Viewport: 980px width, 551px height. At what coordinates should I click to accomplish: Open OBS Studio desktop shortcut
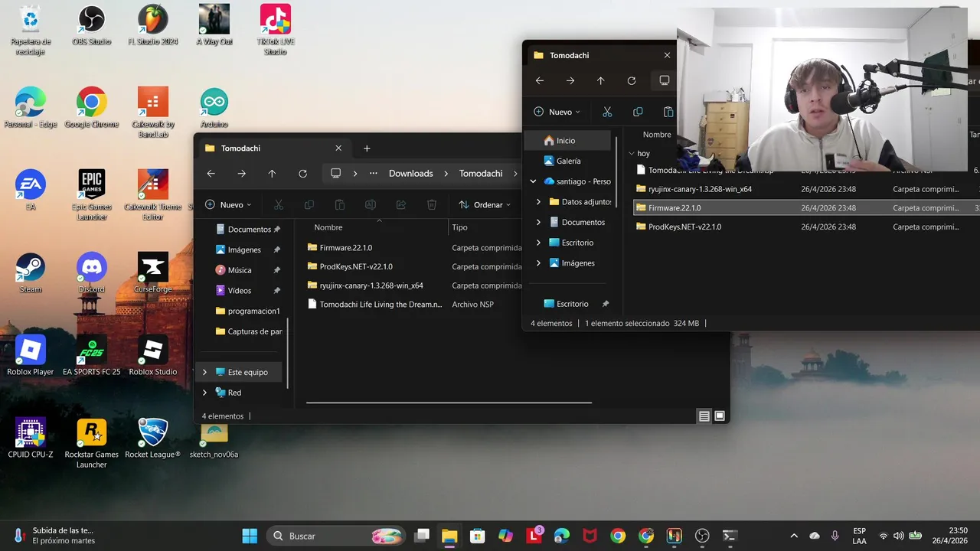tap(92, 25)
